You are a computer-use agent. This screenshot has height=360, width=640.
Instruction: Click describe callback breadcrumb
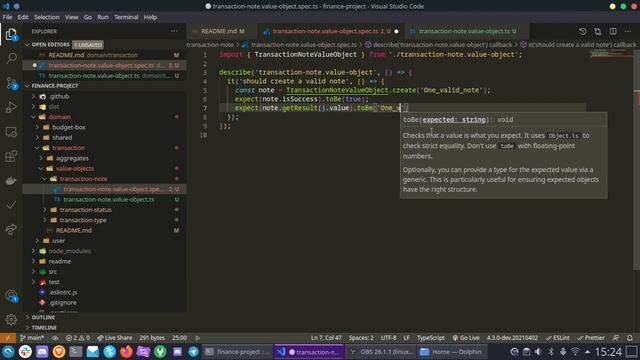(438, 44)
